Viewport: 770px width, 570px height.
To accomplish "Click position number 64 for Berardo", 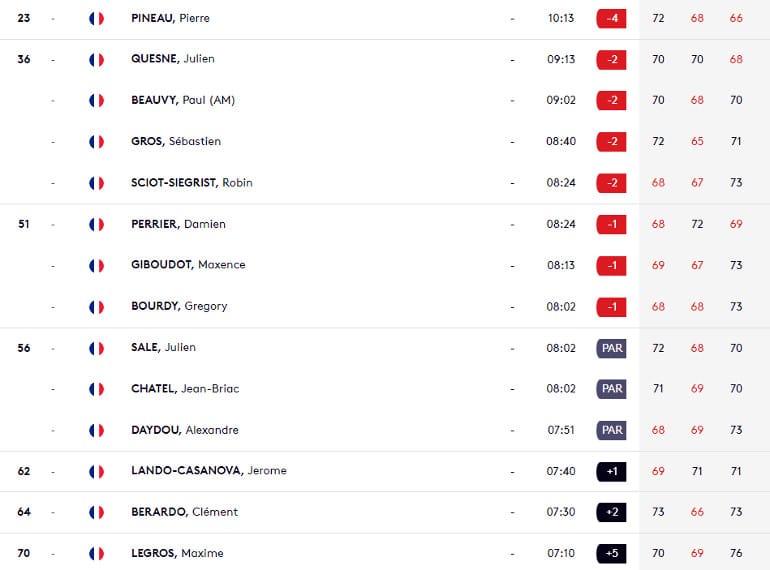I will coord(24,512).
